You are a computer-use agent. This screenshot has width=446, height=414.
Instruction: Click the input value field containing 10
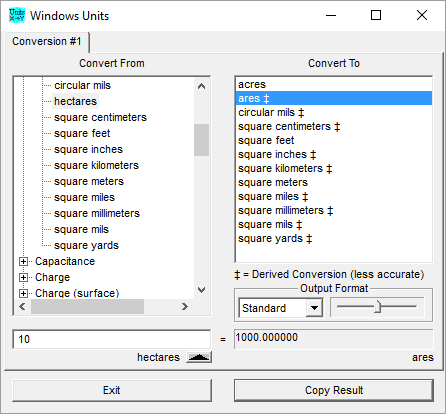pyautogui.click(x=112, y=339)
